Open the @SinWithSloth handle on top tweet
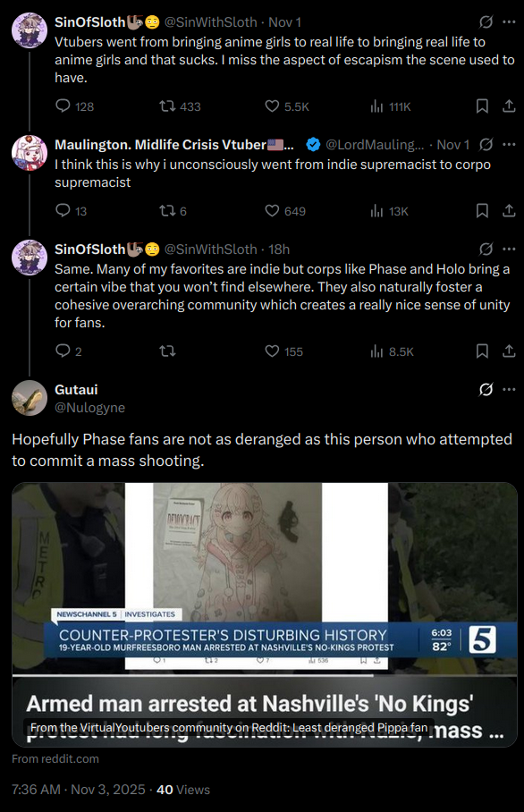The width and height of the screenshot is (524, 812). (x=211, y=22)
